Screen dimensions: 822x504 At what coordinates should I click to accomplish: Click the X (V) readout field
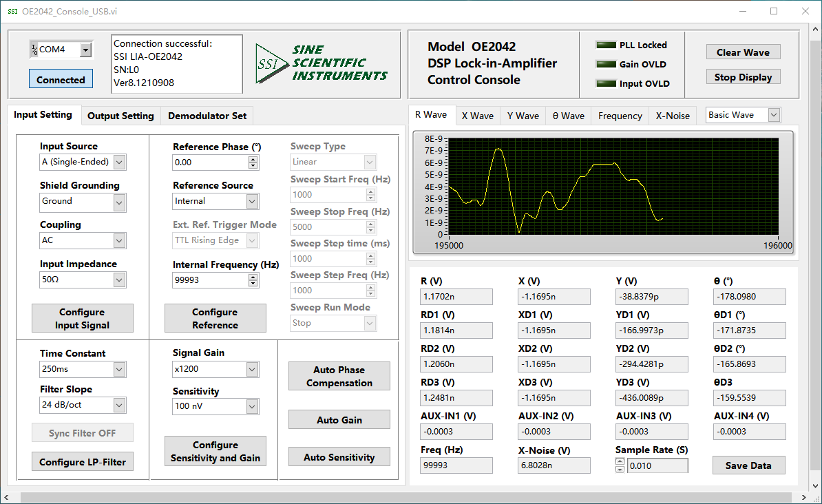554,297
